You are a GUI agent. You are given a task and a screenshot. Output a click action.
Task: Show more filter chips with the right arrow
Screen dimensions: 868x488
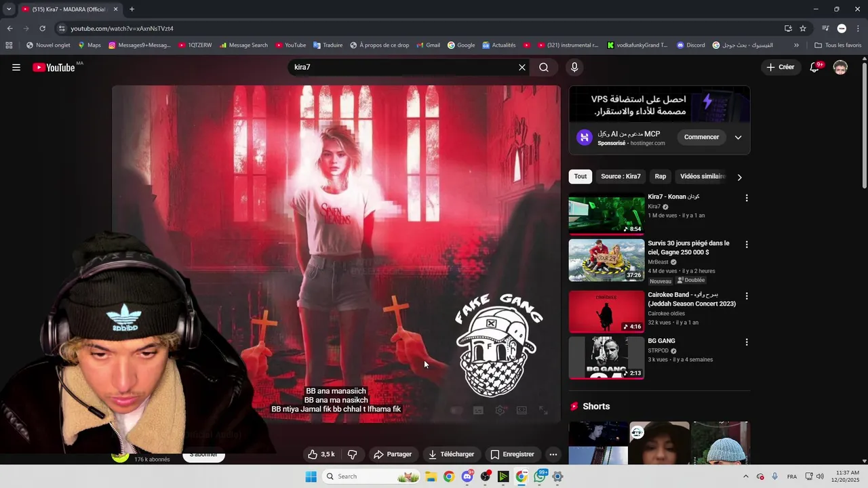click(739, 177)
